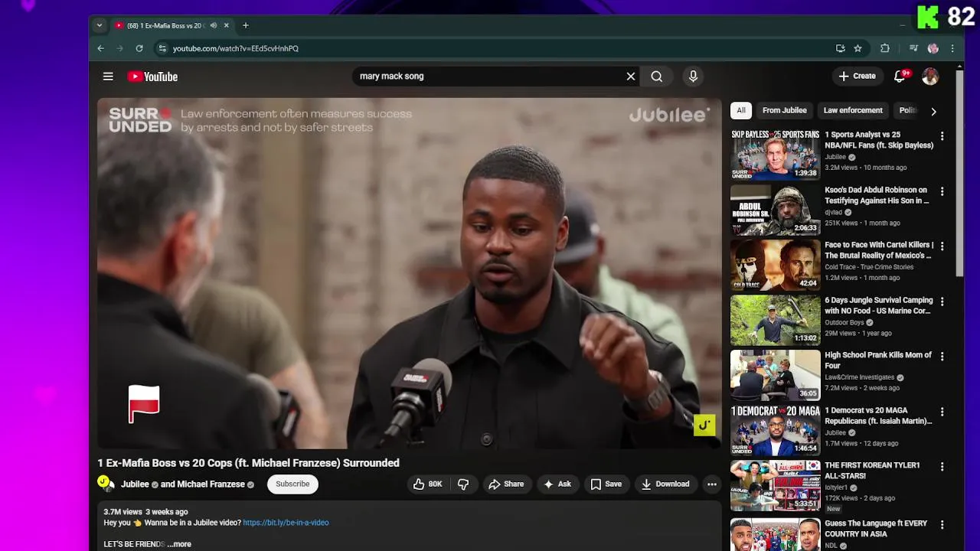Click the Outdoor Boys channel name
This screenshot has height=551, width=980.
click(x=844, y=322)
